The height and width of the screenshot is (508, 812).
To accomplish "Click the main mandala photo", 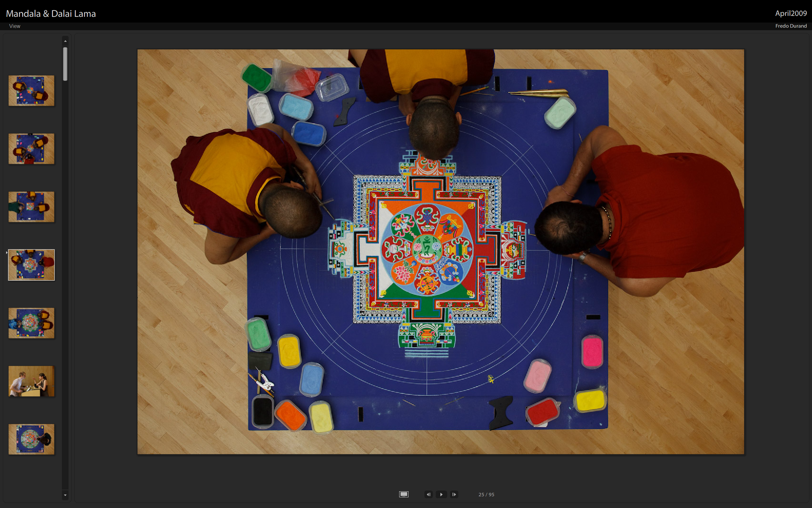I will click(x=441, y=252).
